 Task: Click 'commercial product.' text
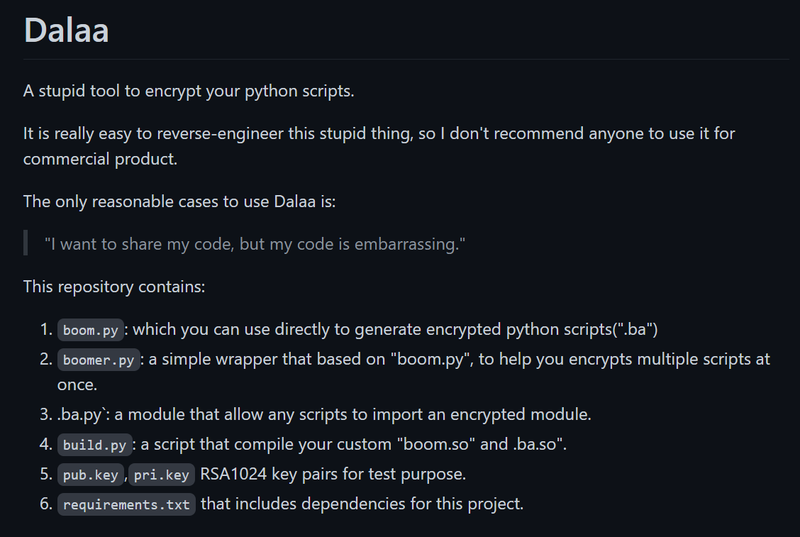(101, 159)
